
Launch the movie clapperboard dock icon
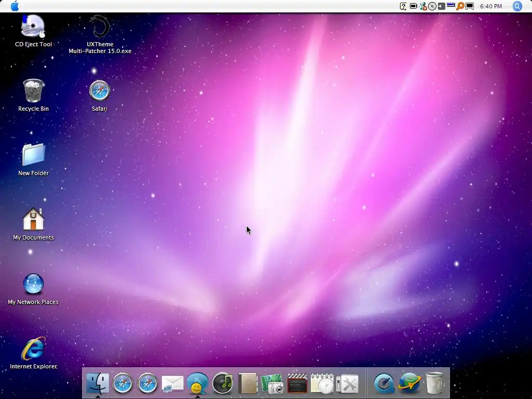coord(297,383)
